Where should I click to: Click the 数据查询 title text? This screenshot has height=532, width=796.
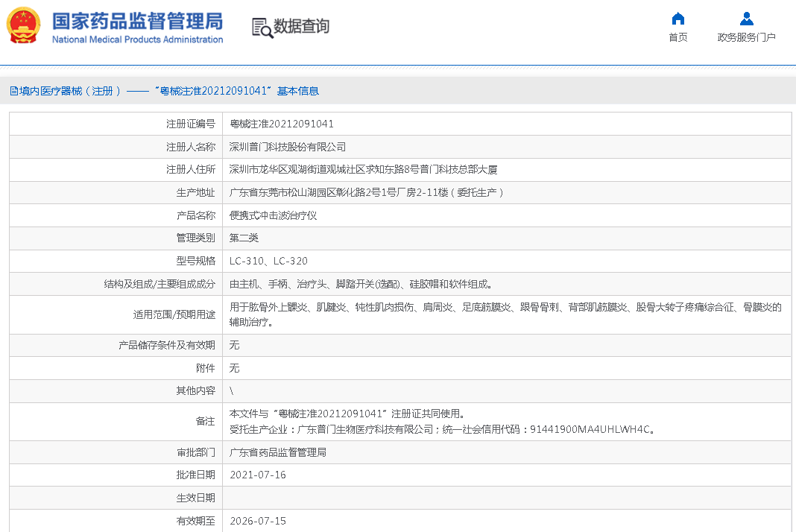tap(301, 27)
